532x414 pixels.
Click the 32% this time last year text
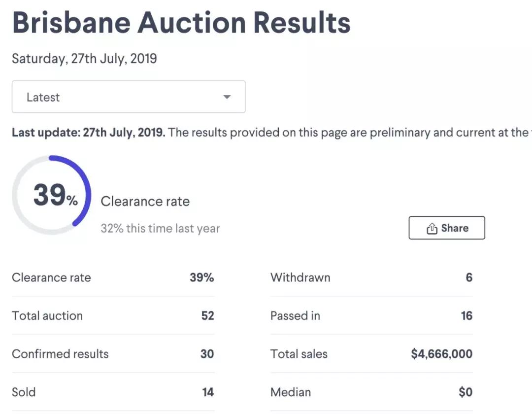click(x=160, y=228)
